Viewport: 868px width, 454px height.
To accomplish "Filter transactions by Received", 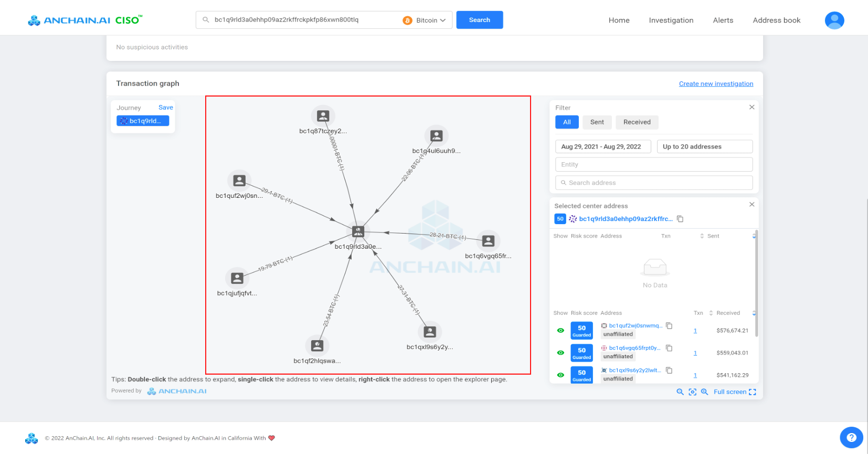I will (x=637, y=122).
